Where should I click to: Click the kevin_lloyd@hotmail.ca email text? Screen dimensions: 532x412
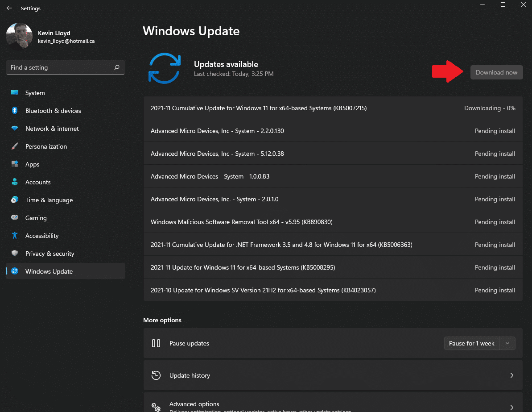(x=66, y=41)
